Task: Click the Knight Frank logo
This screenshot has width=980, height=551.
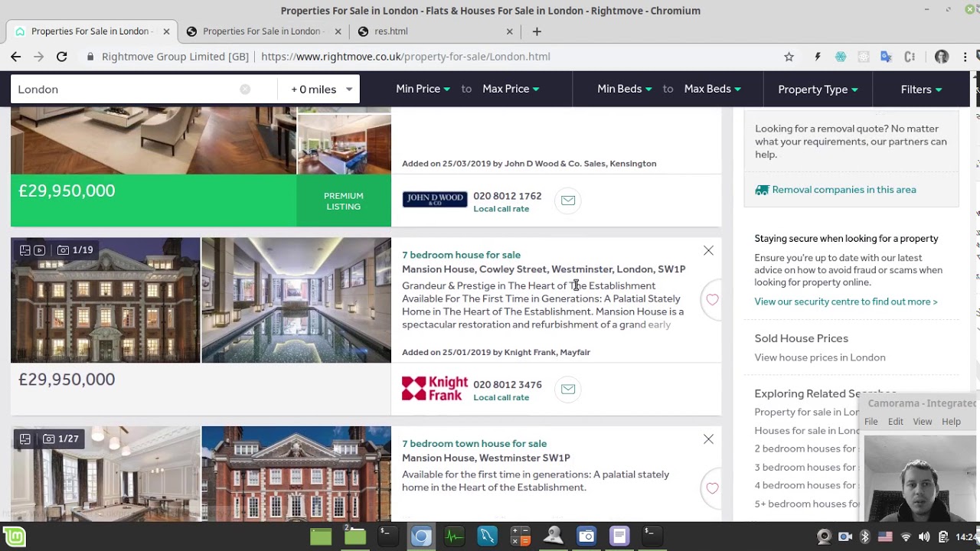Action: (x=435, y=389)
